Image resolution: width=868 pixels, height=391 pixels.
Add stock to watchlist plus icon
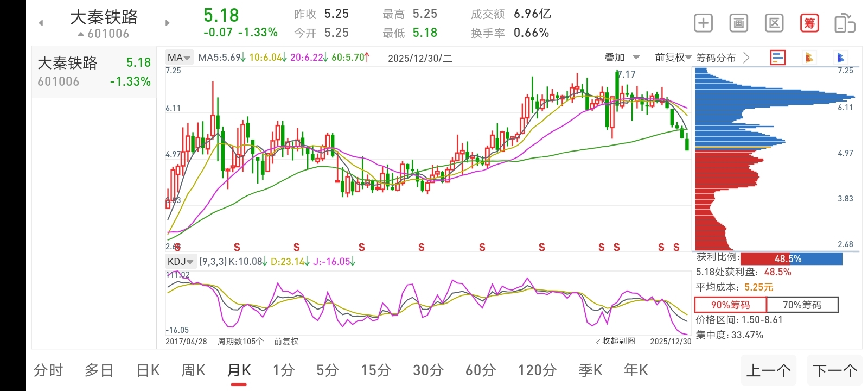[x=704, y=23]
